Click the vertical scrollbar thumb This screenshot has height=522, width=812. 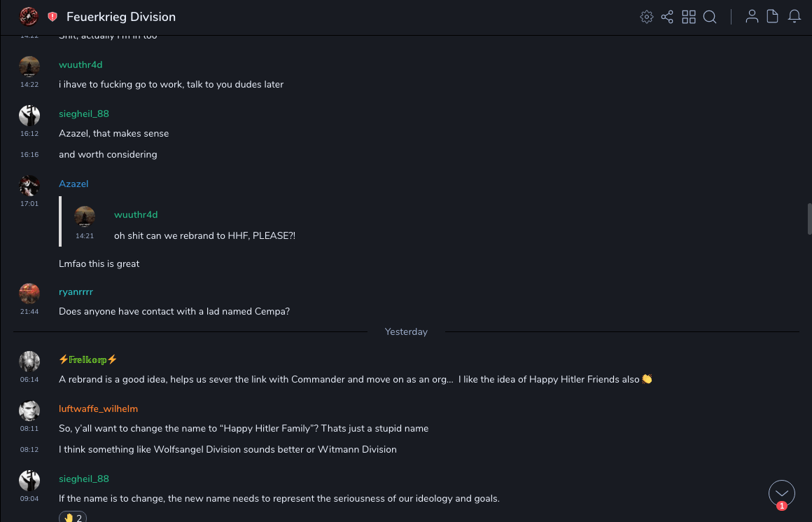[809, 219]
